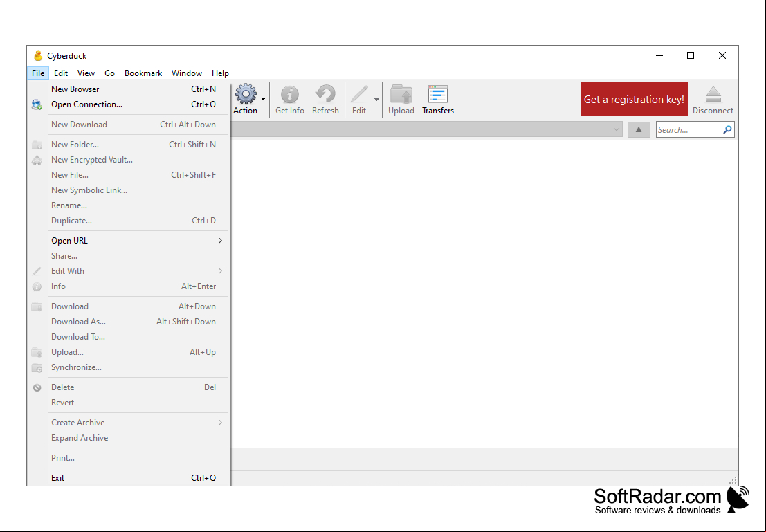
Task: Choose Duplicate… from menu
Action: [x=129, y=220]
